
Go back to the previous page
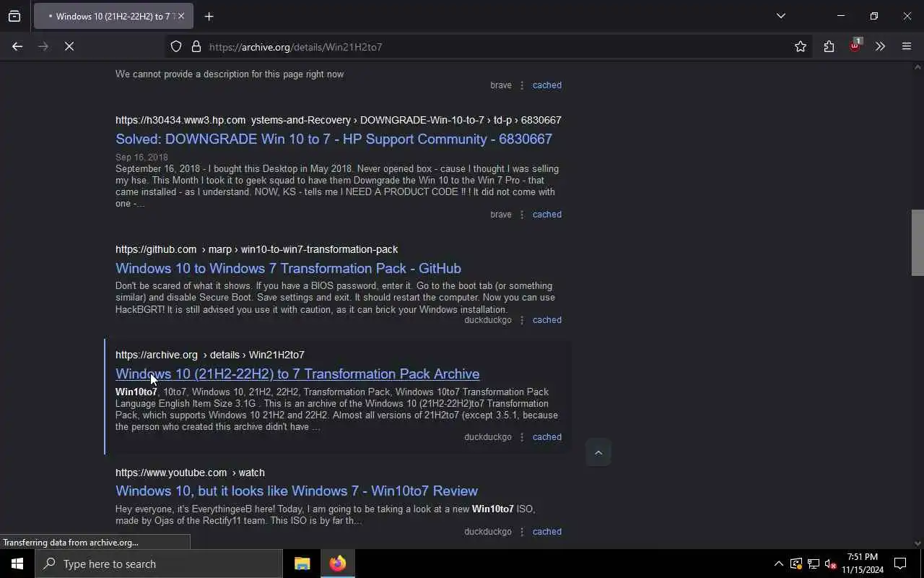click(17, 46)
